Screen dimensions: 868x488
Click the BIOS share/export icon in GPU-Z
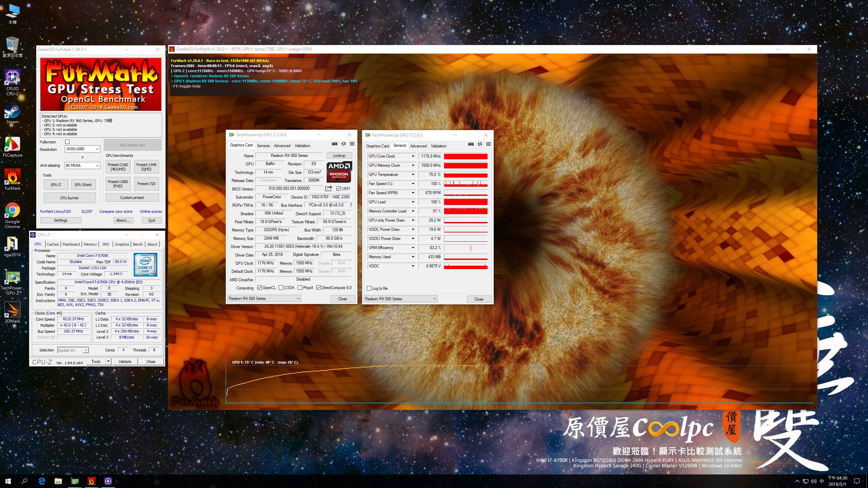(329, 188)
